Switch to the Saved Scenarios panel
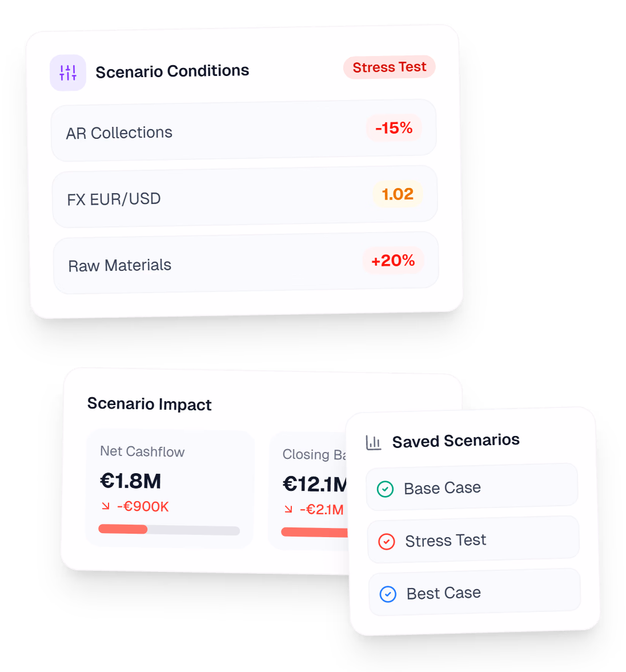The width and height of the screenshot is (626, 672). 456,440
